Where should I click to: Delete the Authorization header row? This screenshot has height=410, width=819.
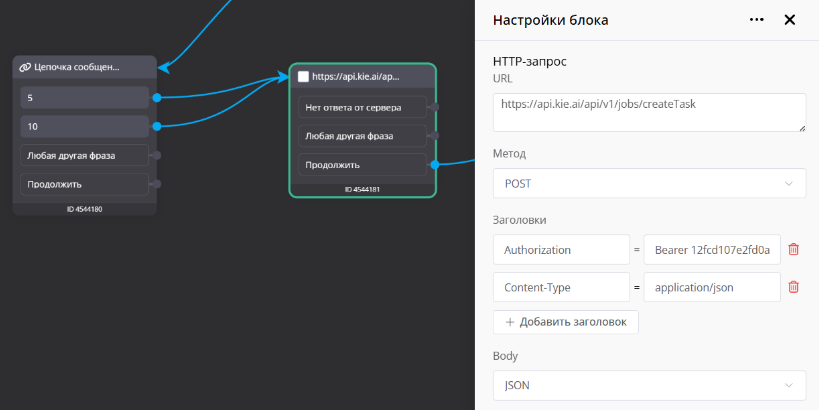(x=794, y=250)
